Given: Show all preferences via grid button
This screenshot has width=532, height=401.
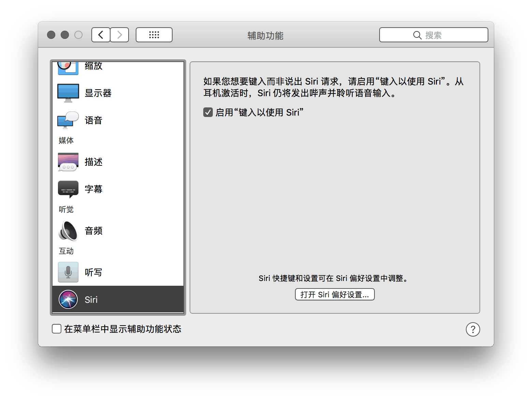Looking at the screenshot, I should [x=154, y=35].
